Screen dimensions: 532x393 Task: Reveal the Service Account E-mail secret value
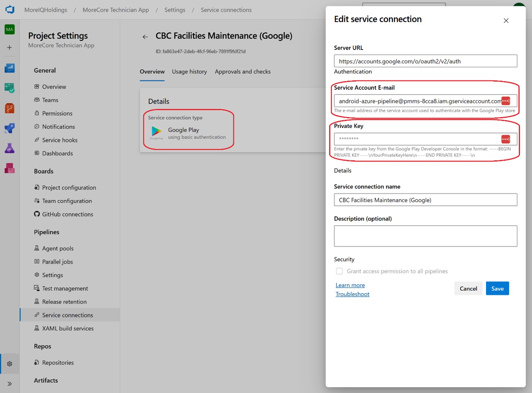[505, 101]
